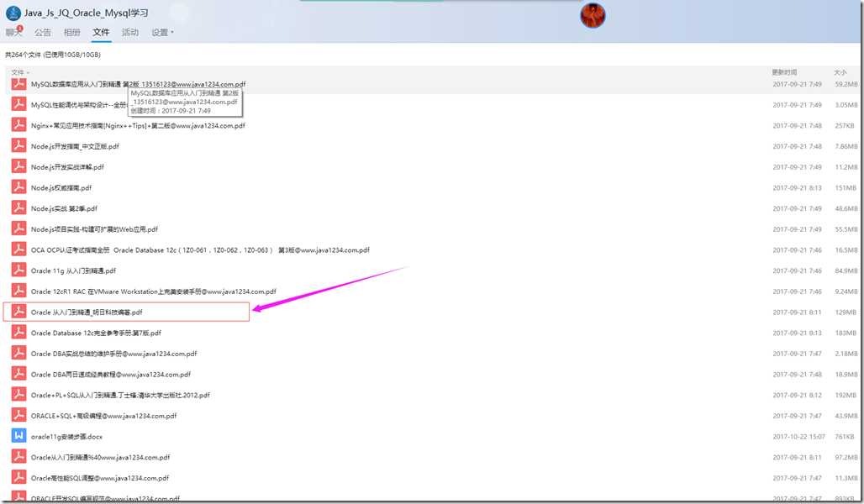
Task: Click PDF icon of Oracle 11g 从入门到精通
Action: 18,270
